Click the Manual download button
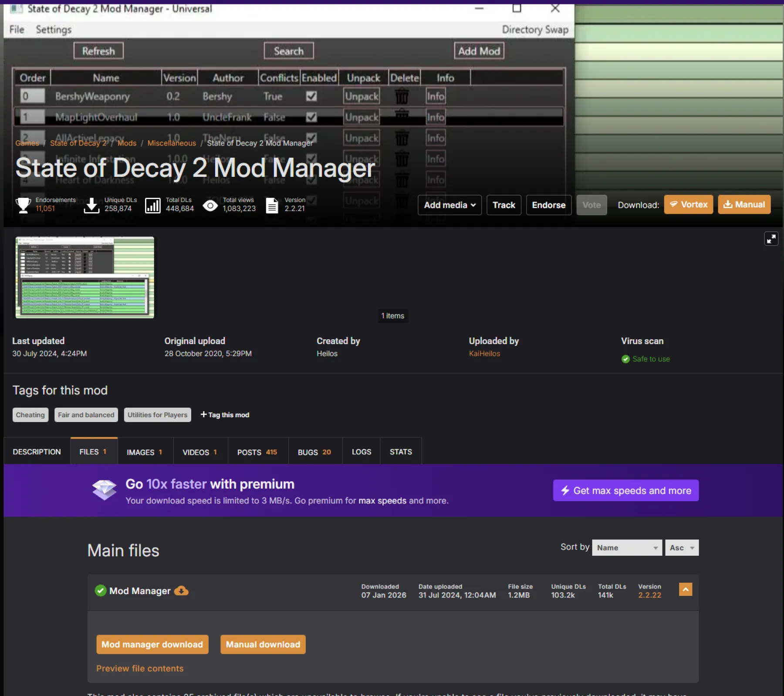The height and width of the screenshot is (696, 784). pyautogui.click(x=263, y=644)
